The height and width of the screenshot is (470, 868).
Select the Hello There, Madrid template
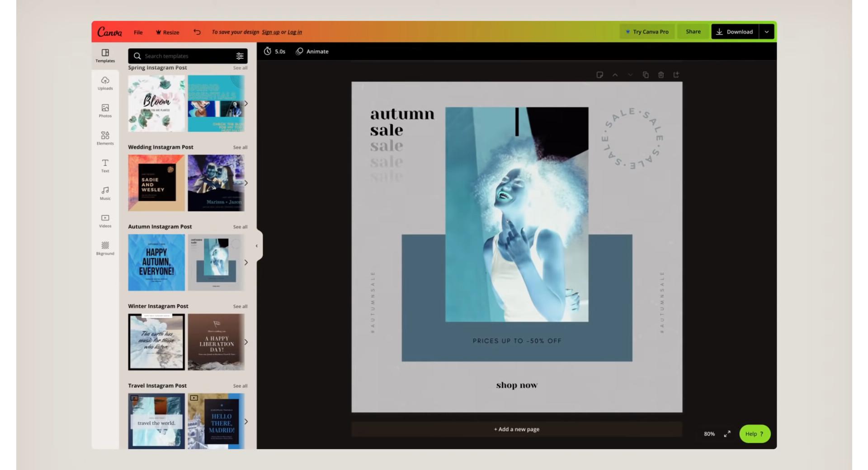coord(216,421)
